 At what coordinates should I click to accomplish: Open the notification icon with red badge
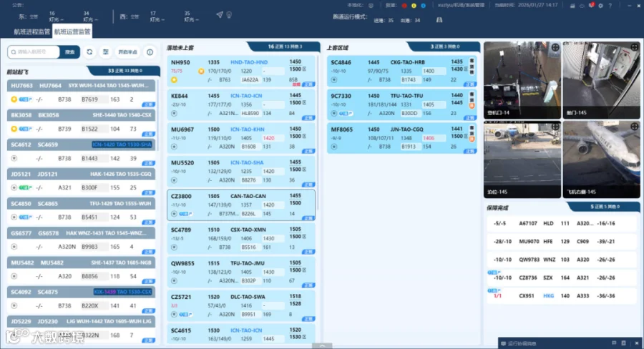pyautogui.click(x=591, y=5)
